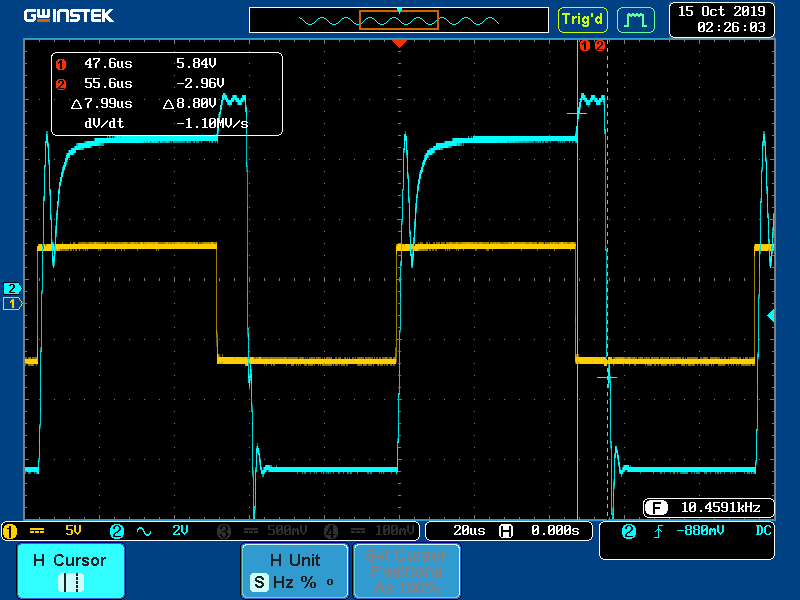The height and width of the screenshot is (600, 800).
Task: Click the F frequency counter icon
Action: point(656,508)
